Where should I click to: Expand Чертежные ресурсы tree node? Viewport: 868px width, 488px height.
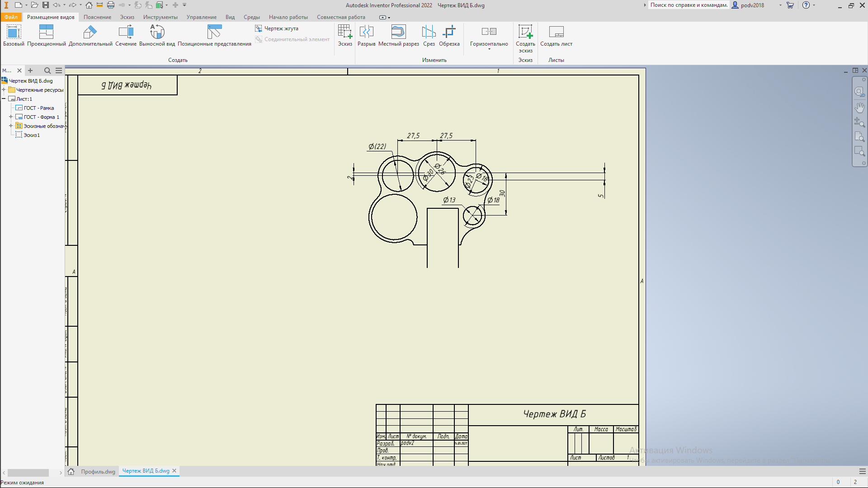[4, 90]
